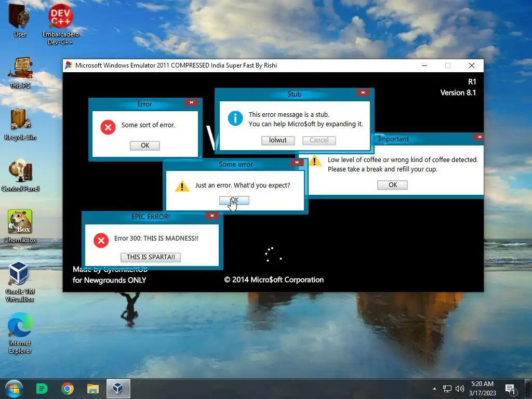532x399 pixels.
Task: Click 'This error message is a stub.' text
Action: pyautogui.click(x=289, y=115)
